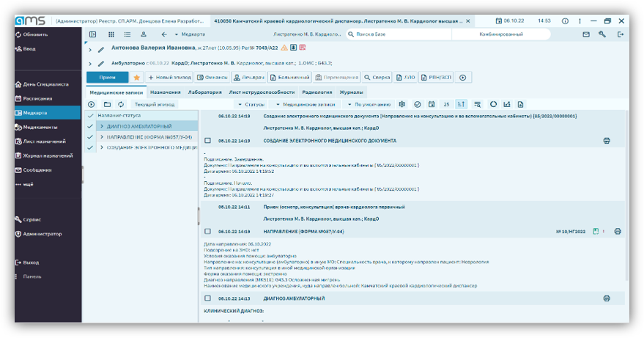Screen dimensions: 644x338
Task: Click the settings gear icon in records toolbar
Action: (402, 104)
